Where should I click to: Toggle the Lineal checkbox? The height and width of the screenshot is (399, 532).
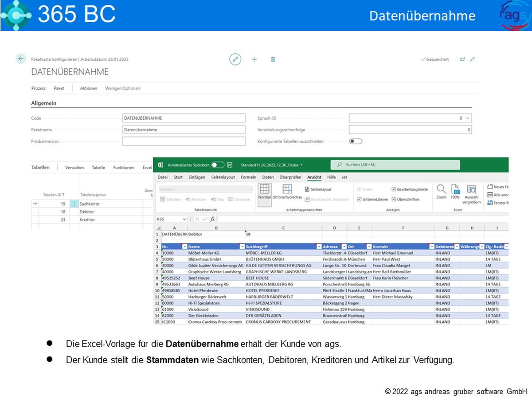pos(359,189)
